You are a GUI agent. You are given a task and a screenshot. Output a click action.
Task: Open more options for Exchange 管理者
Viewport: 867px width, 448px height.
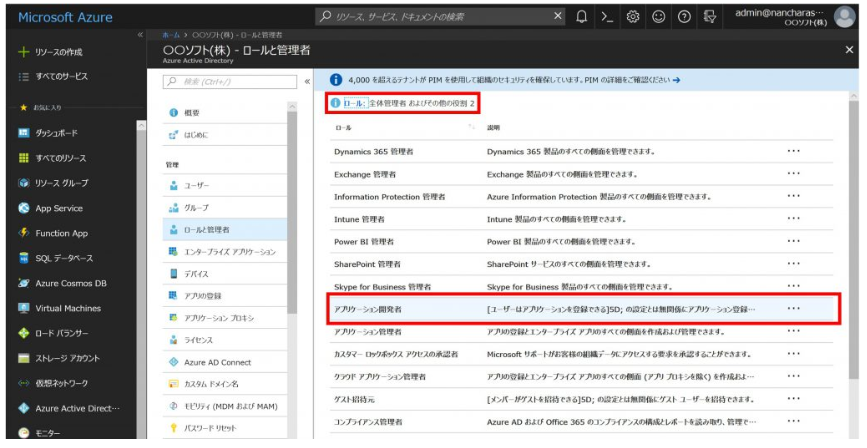coord(793,174)
